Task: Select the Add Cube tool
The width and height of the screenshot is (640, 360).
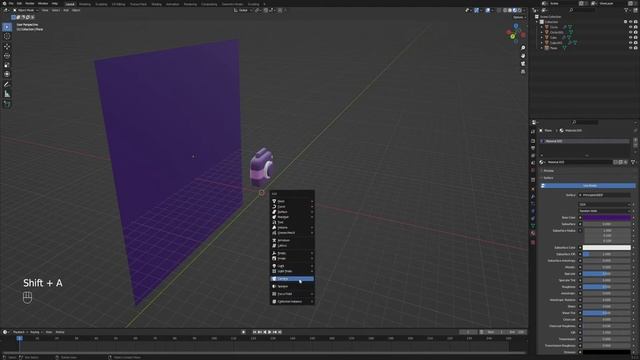Action: coord(7,104)
